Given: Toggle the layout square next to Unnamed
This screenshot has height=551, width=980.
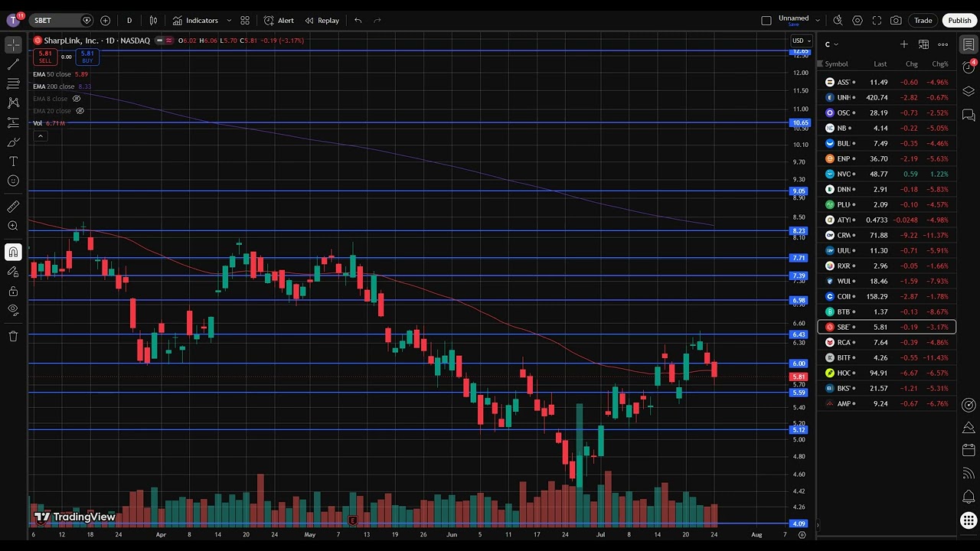Looking at the screenshot, I should coord(766,21).
